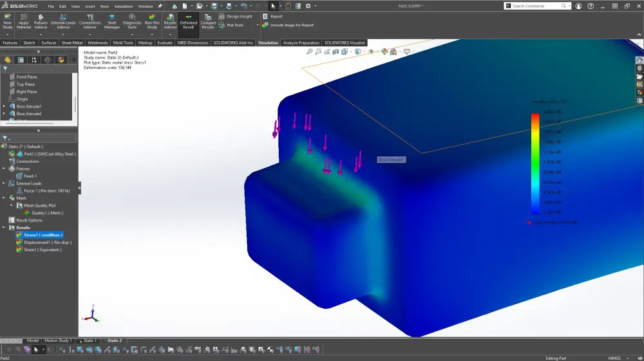
Task: Open Plot Tools
Action: coord(232,25)
